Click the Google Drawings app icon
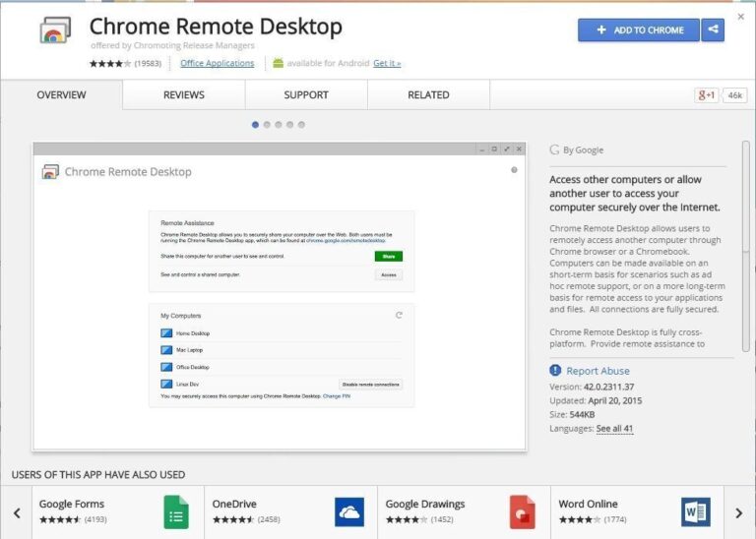This screenshot has width=756, height=539. click(x=522, y=511)
